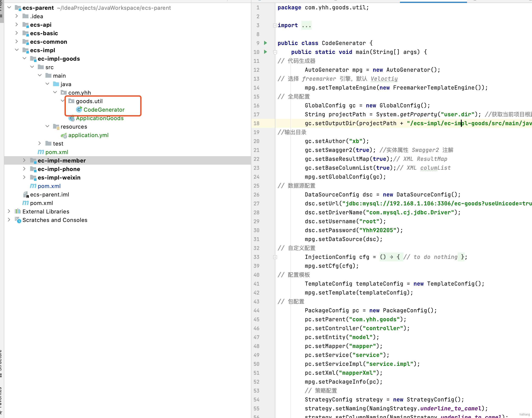This screenshot has width=532, height=418.
Task: Click line number 27 in the gutter
Action: pyautogui.click(x=256, y=204)
